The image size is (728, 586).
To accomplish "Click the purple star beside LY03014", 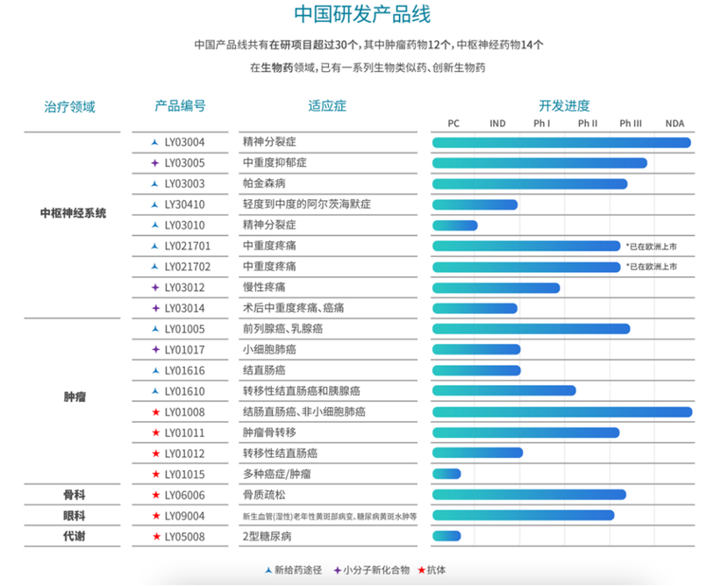I will tap(155, 308).
